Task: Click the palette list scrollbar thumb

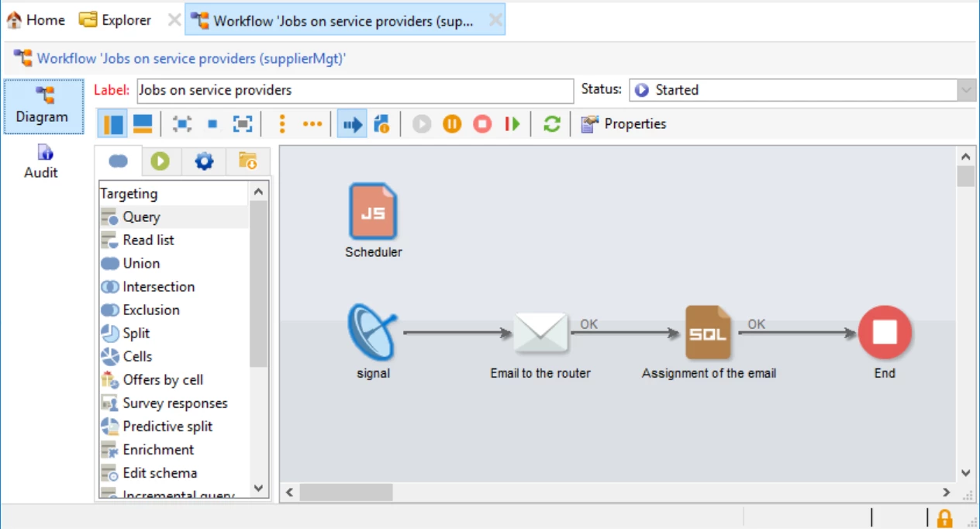Action: 259,283
